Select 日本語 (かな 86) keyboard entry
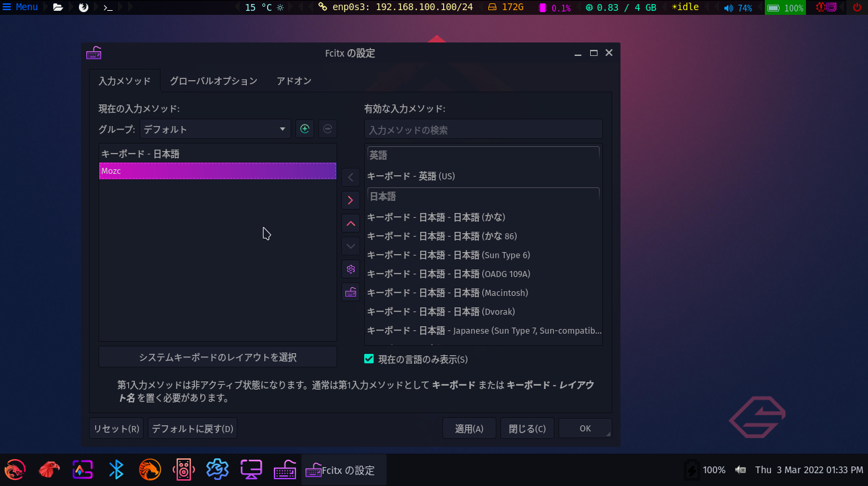The height and width of the screenshot is (486, 868). click(484, 236)
